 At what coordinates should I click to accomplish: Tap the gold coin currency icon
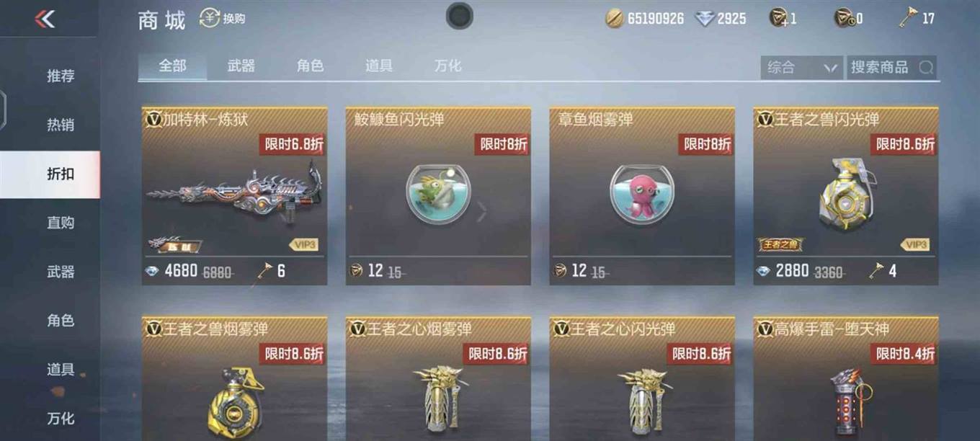click(x=615, y=19)
